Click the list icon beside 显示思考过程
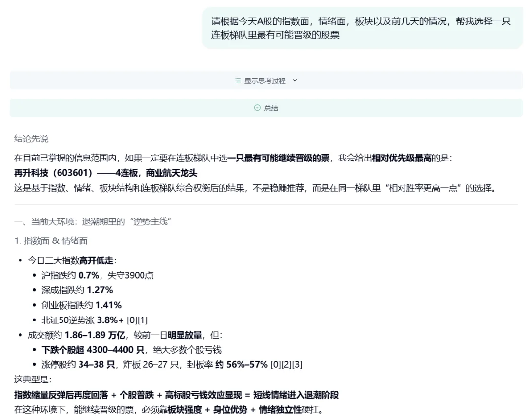The image size is (527, 420). [x=238, y=80]
